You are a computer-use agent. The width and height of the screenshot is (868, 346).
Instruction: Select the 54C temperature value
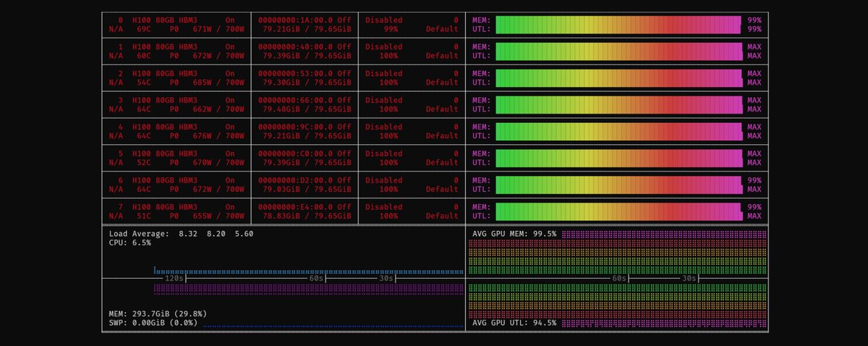click(x=143, y=83)
